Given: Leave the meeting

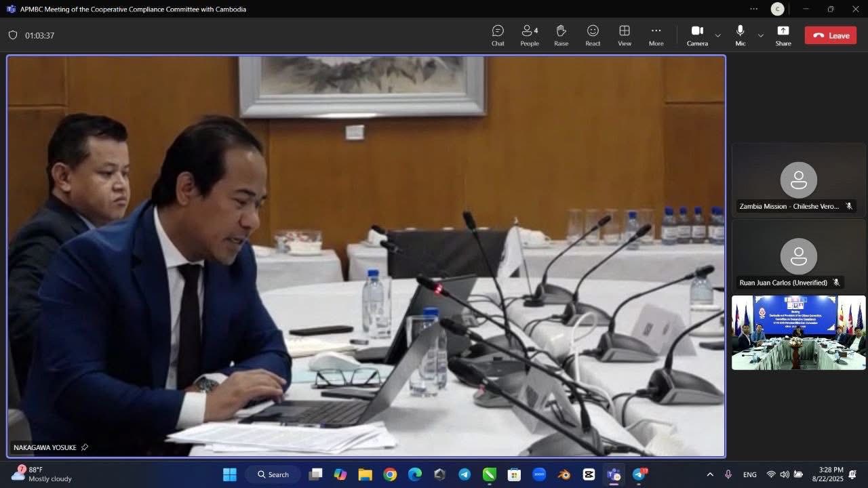Looking at the screenshot, I should click(831, 35).
